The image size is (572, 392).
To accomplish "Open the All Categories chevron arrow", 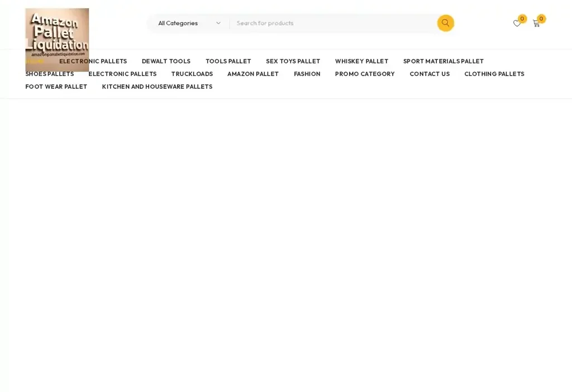I will [218, 23].
